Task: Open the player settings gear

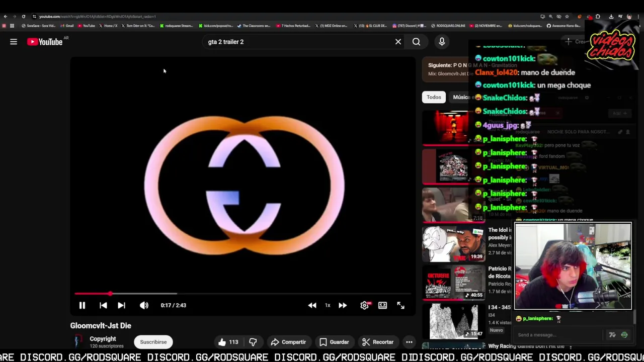Action: [365, 305]
